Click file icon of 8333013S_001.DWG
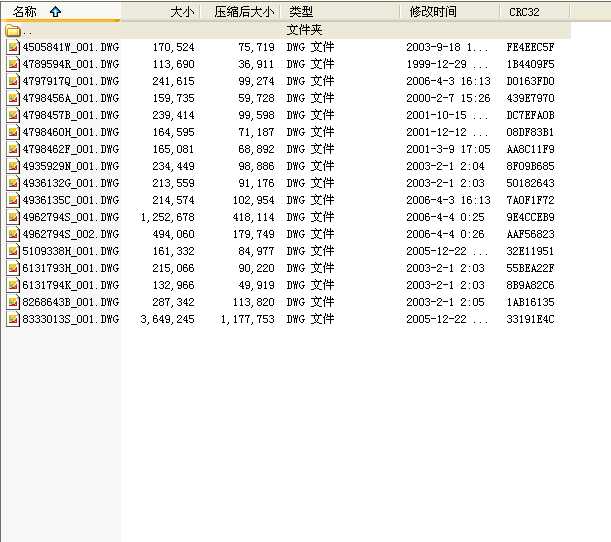The image size is (611, 542). [x=13, y=320]
